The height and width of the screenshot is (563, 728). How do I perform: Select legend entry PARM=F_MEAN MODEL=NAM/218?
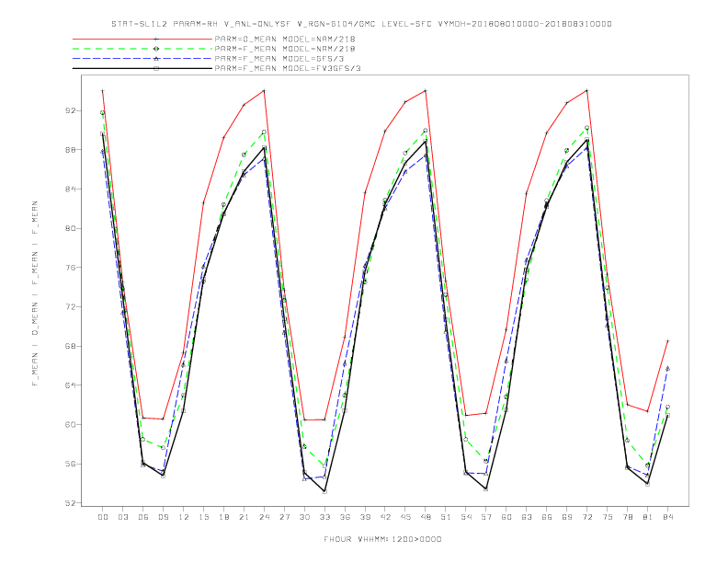click(285, 49)
